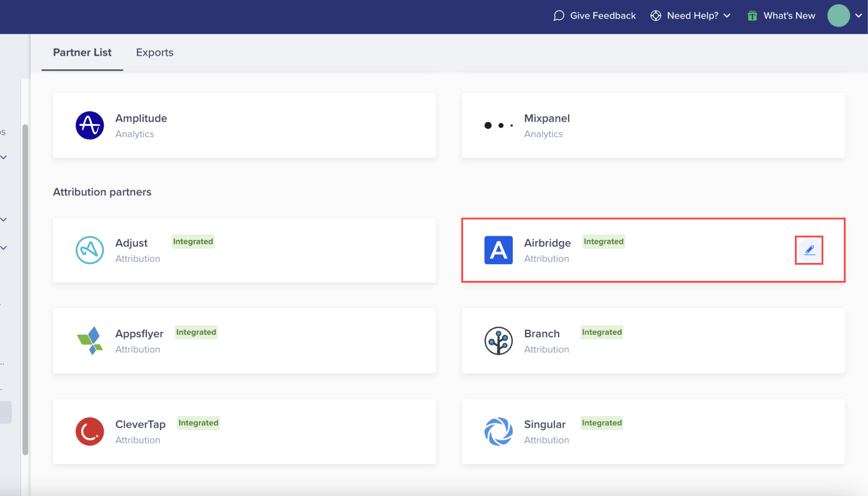Click the Integrated badge beside Singular

[x=601, y=423]
